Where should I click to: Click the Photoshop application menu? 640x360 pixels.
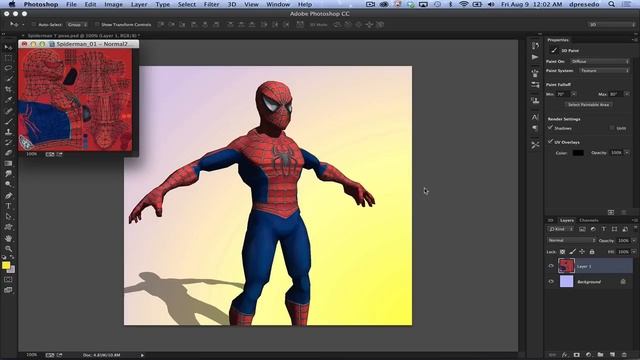click(40, 4)
